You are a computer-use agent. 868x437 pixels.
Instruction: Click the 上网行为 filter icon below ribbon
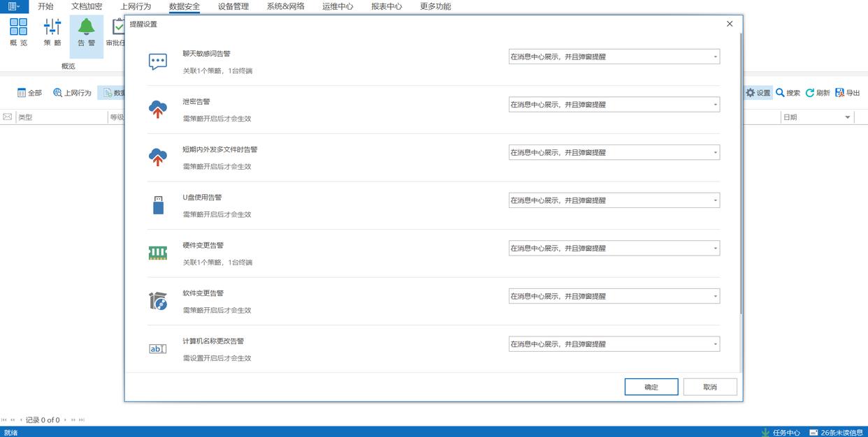click(58, 93)
